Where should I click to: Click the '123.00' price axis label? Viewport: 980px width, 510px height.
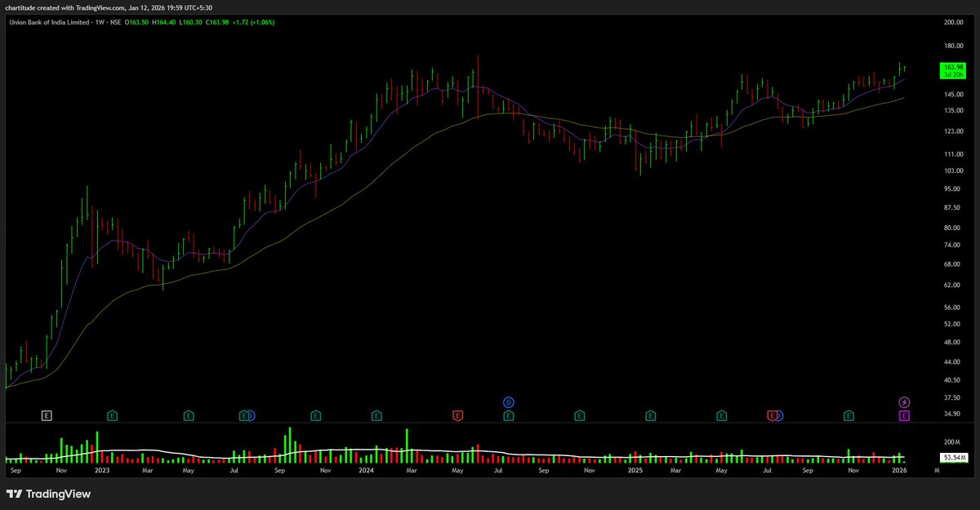954,131
